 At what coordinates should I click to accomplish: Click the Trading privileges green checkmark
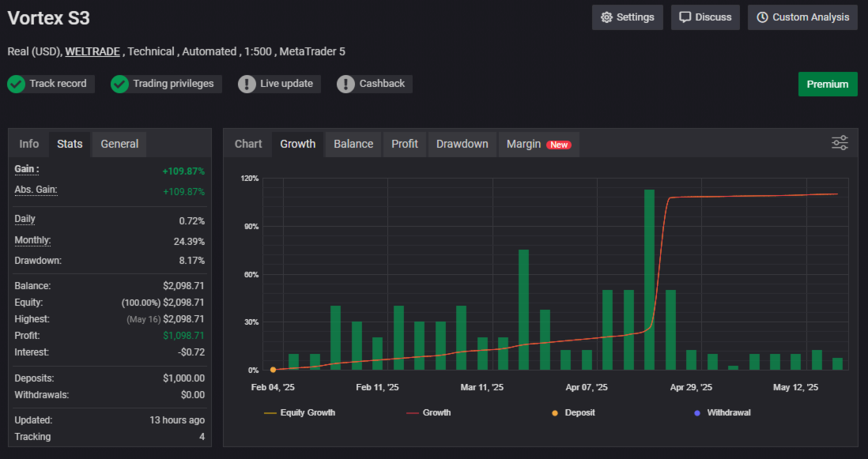pyautogui.click(x=119, y=84)
